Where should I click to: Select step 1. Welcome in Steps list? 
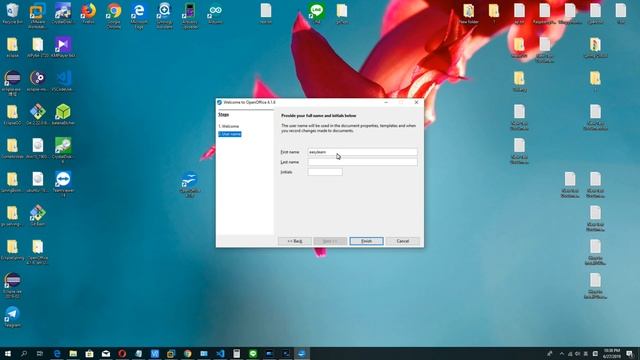(229, 127)
